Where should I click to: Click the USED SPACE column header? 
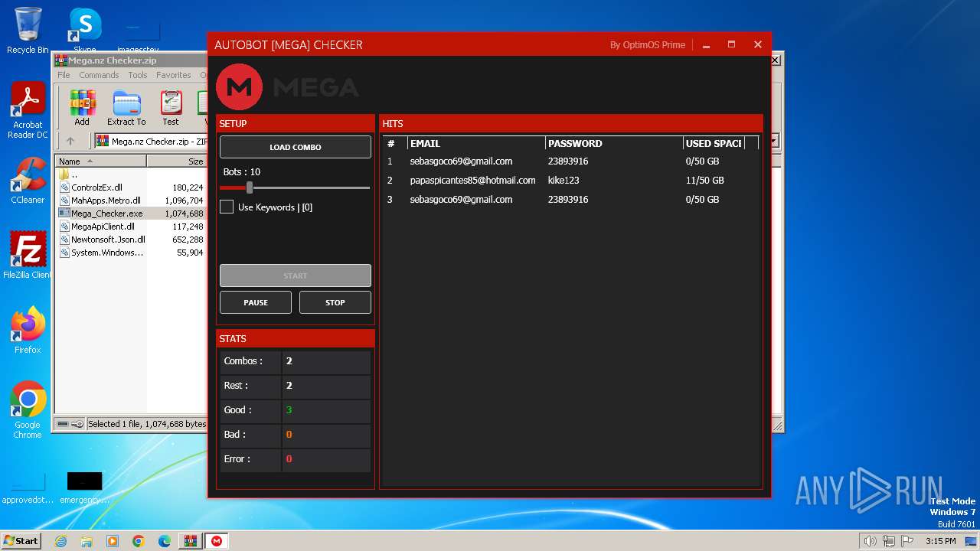pyautogui.click(x=714, y=143)
